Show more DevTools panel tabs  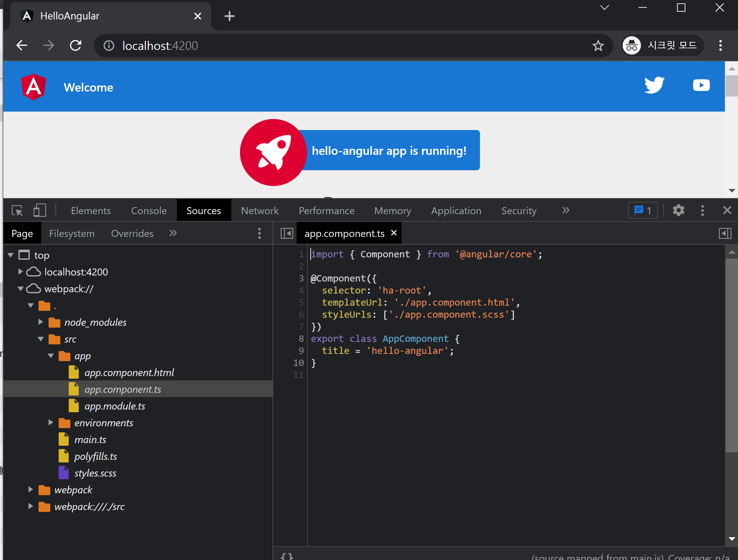click(x=565, y=210)
